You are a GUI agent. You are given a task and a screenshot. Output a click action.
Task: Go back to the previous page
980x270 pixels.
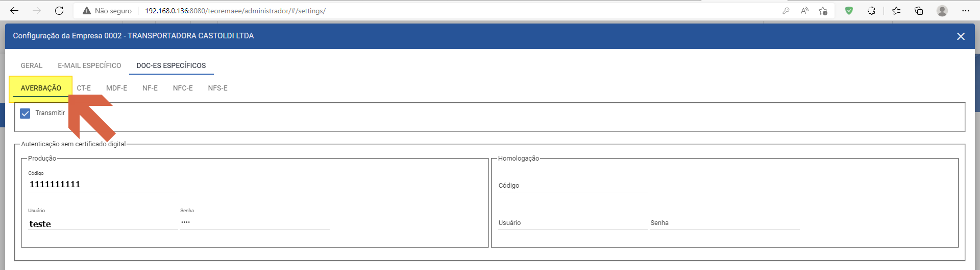click(x=14, y=10)
